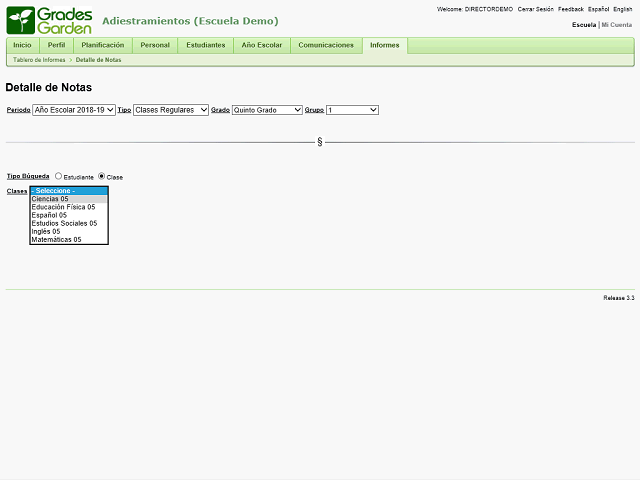Click the Escuela link
The width and height of the screenshot is (640, 480).
pyautogui.click(x=584, y=25)
